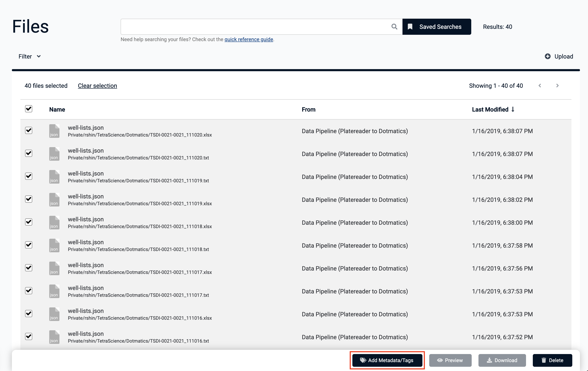
Task: Go to previous page chevron
Action: 540,86
